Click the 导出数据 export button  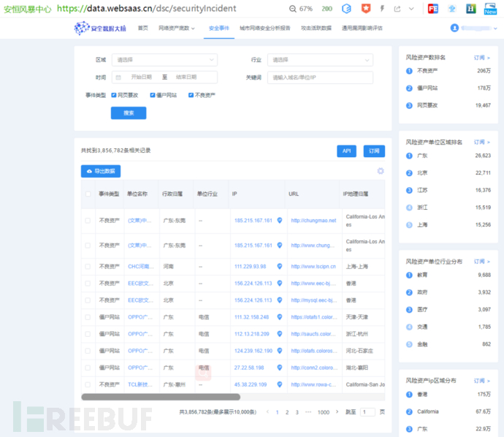point(101,171)
